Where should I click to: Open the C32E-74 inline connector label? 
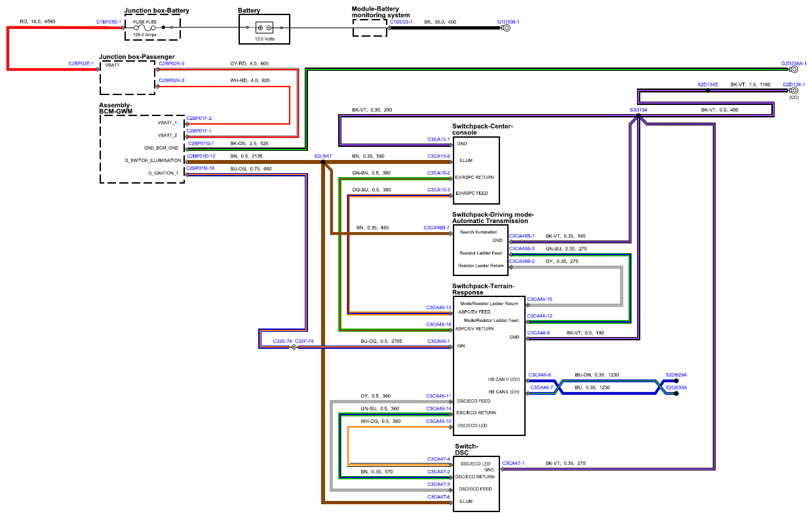pos(282,342)
